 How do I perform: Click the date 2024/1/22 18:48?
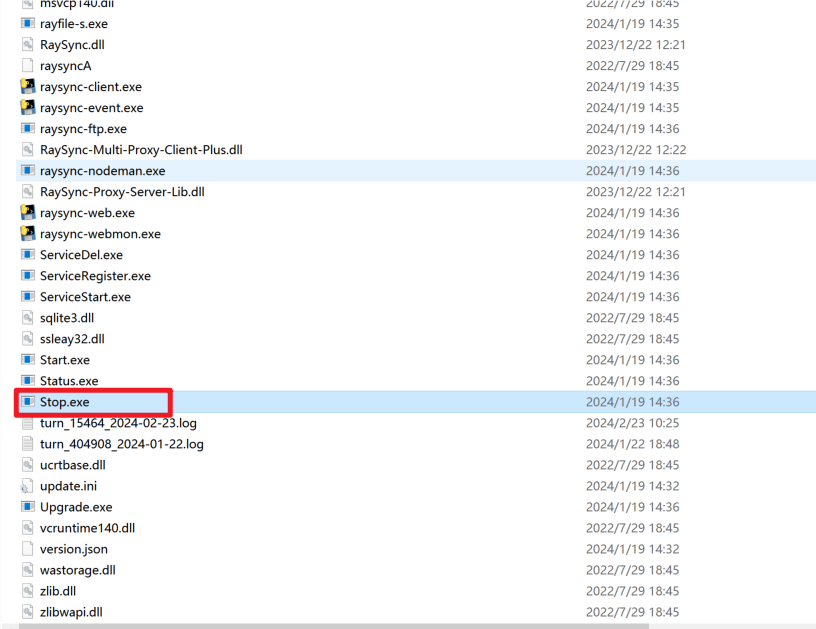coord(632,444)
